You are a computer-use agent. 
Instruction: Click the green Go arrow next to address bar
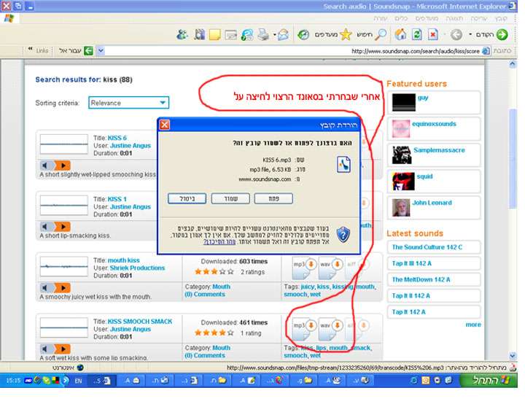coord(88,50)
